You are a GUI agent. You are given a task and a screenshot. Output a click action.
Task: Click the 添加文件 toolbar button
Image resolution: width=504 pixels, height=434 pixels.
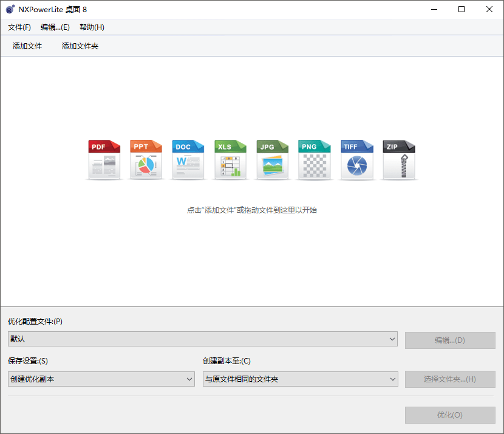pos(26,46)
